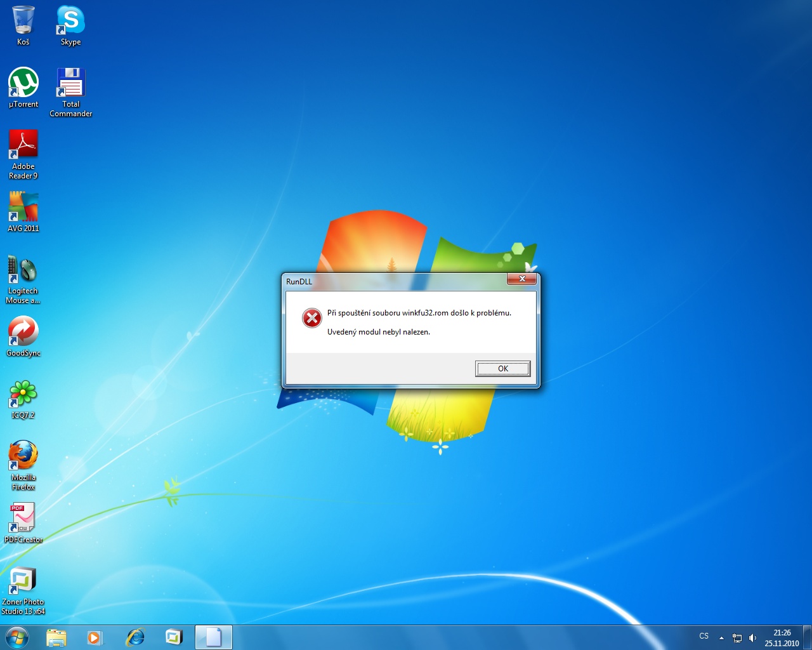Select the ICQ7.2 flower icon

tap(23, 394)
